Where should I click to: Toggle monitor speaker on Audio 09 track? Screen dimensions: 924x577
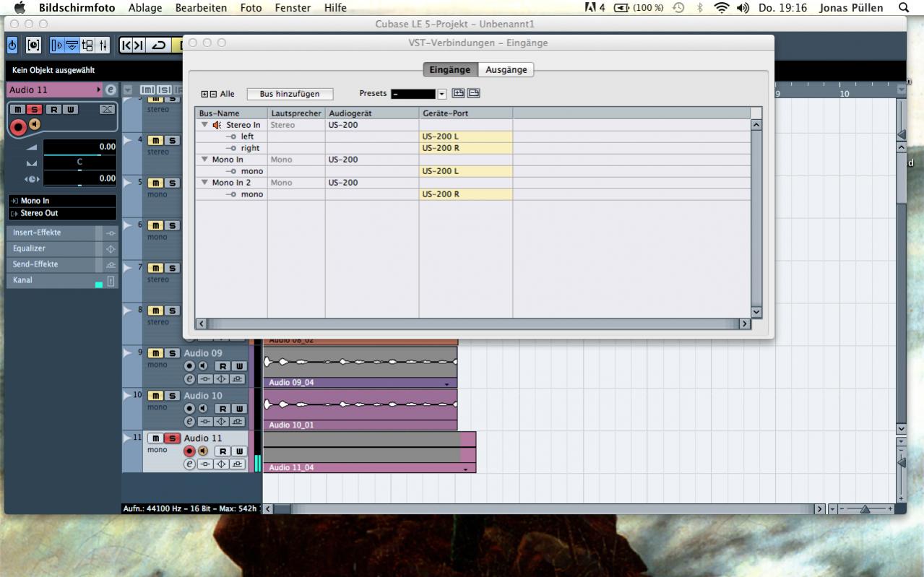click(x=202, y=365)
